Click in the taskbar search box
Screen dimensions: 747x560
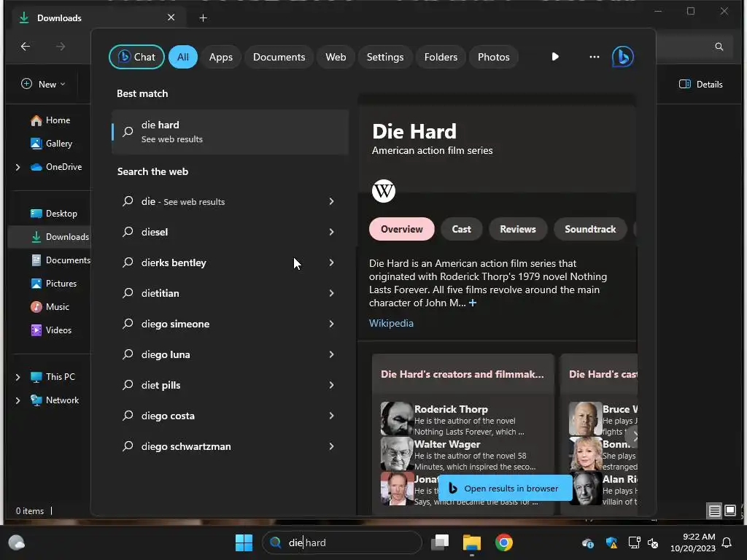[x=342, y=542]
